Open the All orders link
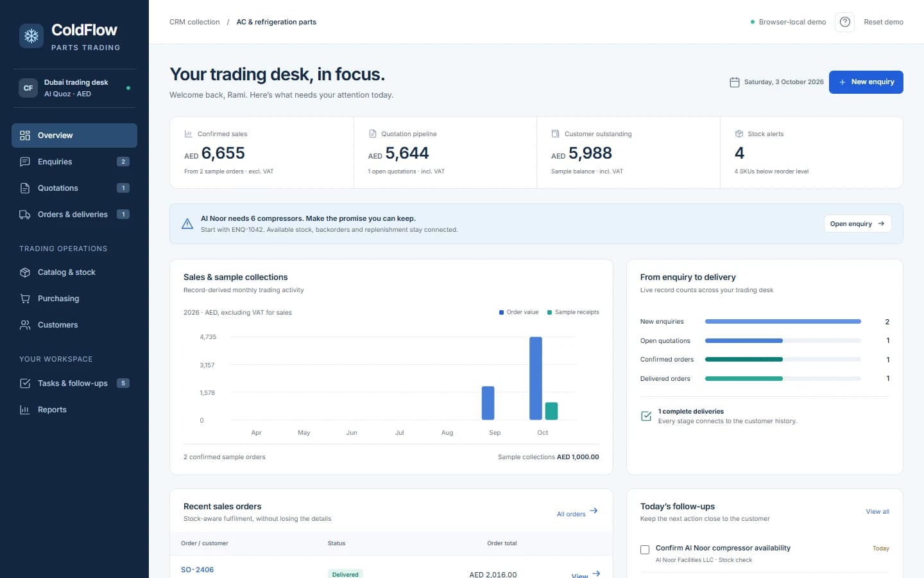This screenshot has height=578, width=924. 577,512
